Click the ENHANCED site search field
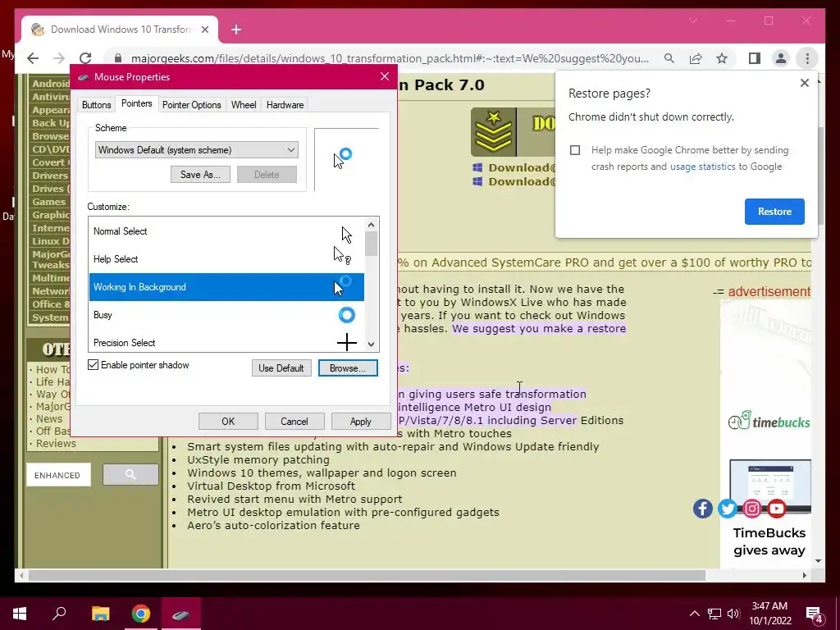 pos(58,475)
